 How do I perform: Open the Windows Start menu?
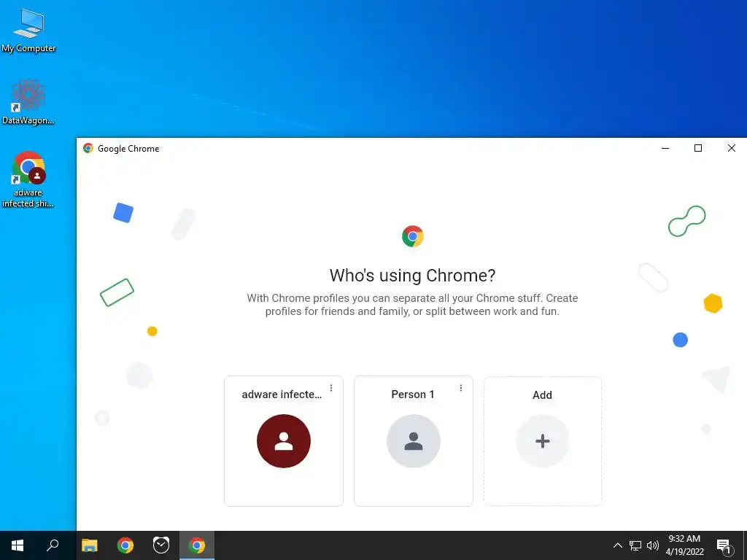pyautogui.click(x=18, y=545)
